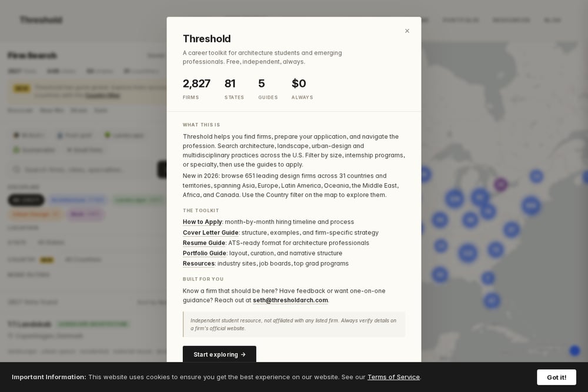Open the Resume Guide link
Screen dimensions: 588x392
click(x=204, y=243)
